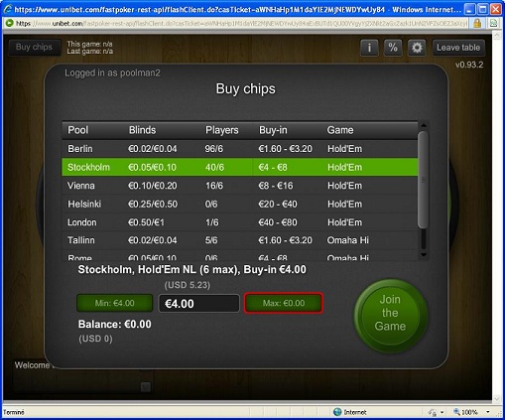Click the green site icon in address bar
This screenshot has height=420, width=505.
coord(10,23)
